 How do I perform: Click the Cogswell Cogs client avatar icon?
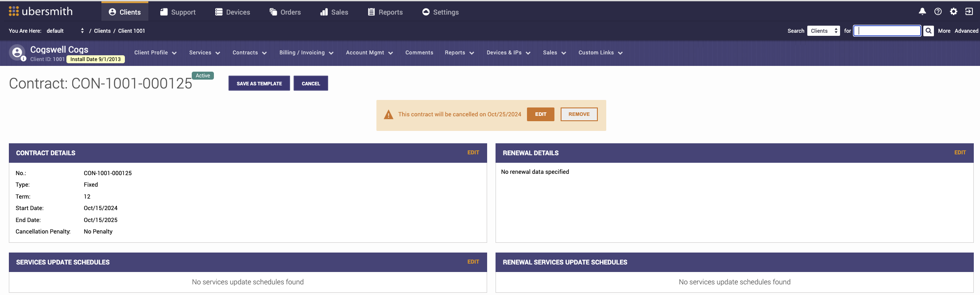point(17,53)
